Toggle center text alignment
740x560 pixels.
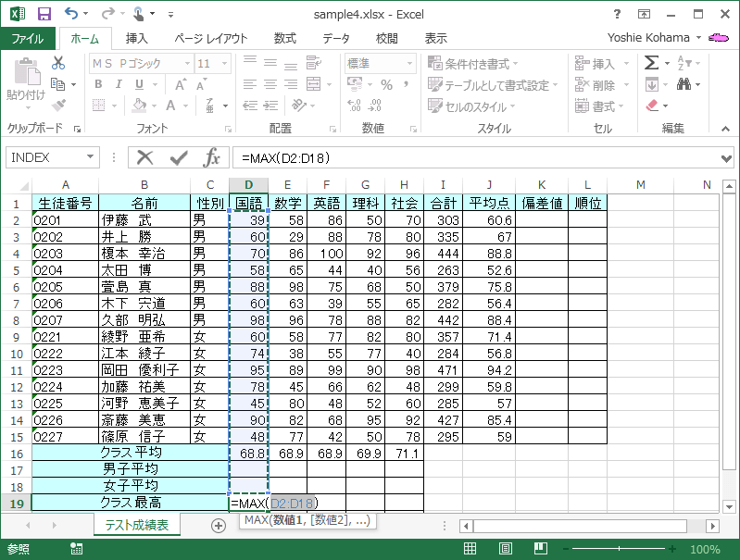point(270,84)
